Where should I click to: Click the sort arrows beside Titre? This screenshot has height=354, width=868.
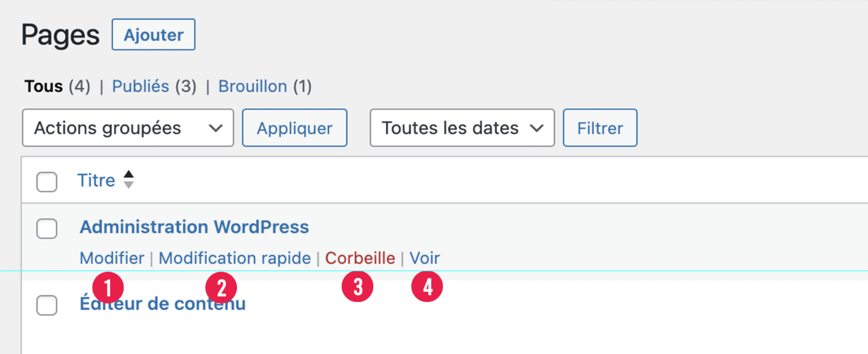129,179
